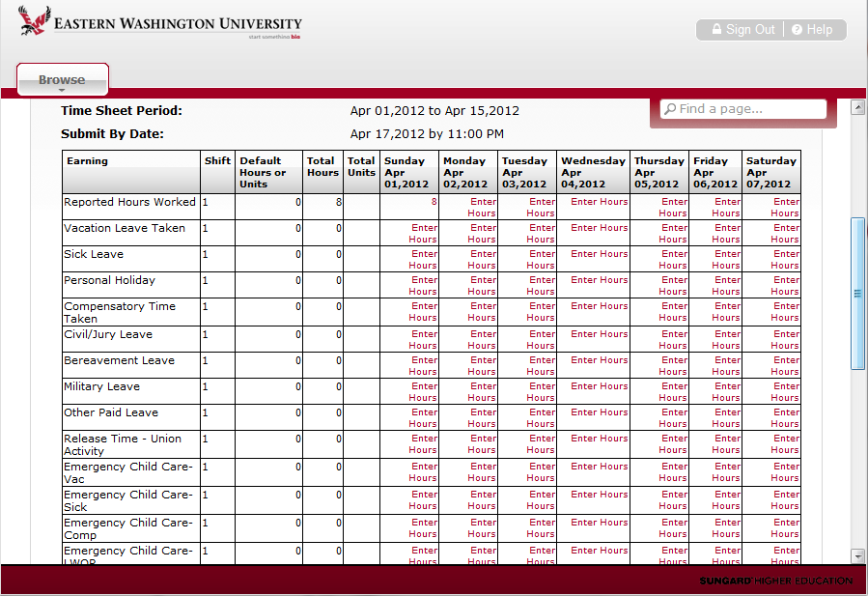Click Enter Hours for Other Paid Leave on Monday

pos(482,417)
